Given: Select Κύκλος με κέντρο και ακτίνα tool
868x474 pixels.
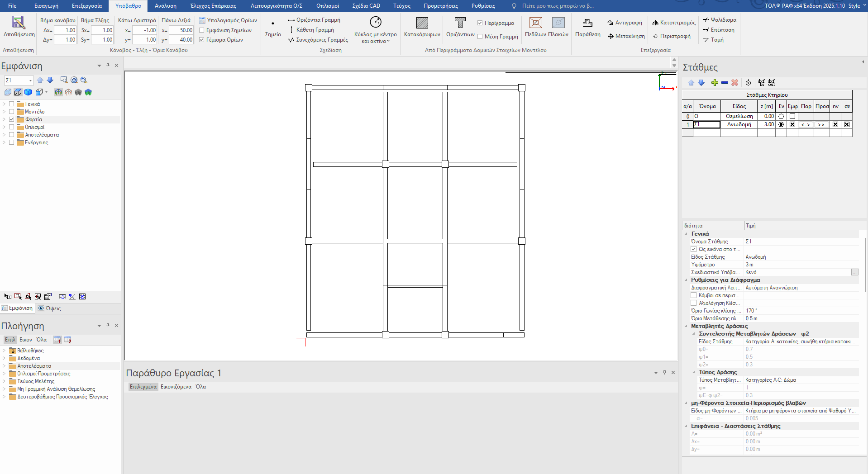Looking at the screenshot, I should click(x=375, y=23).
